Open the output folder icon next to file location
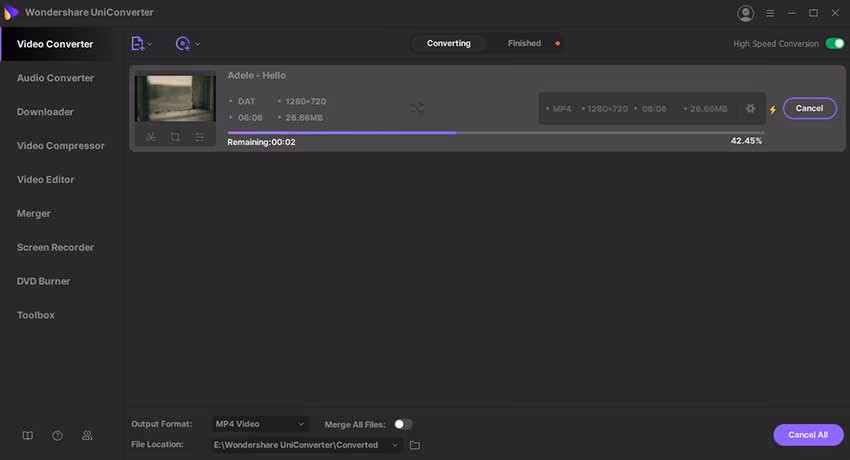The height and width of the screenshot is (460, 850). 415,445
